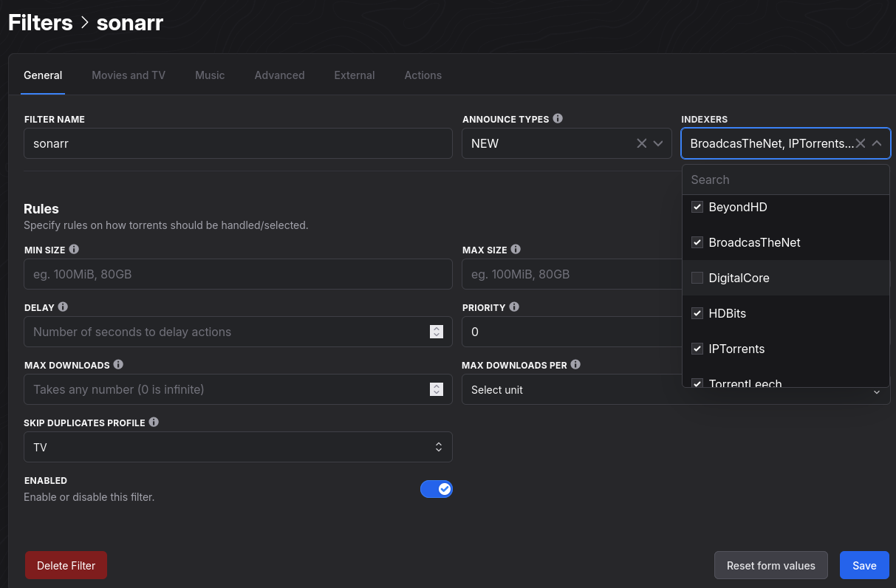The width and height of the screenshot is (896, 588).
Task: Save the filter
Action: [x=864, y=565]
